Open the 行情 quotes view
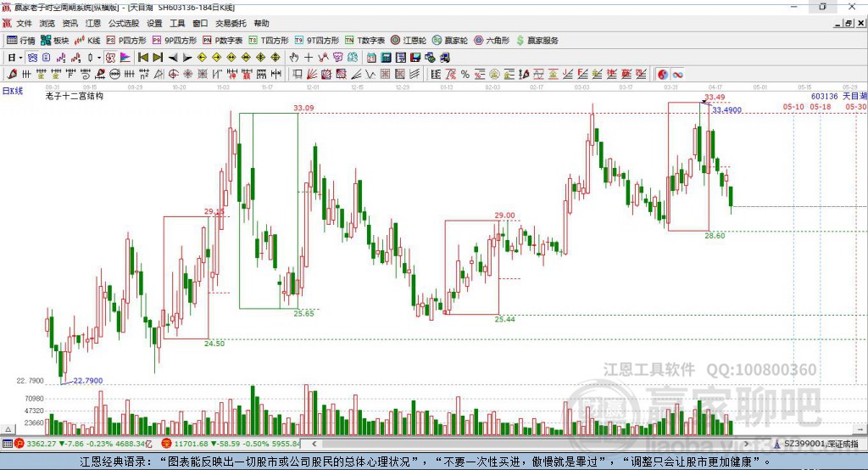868x470 pixels. click(x=20, y=41)
